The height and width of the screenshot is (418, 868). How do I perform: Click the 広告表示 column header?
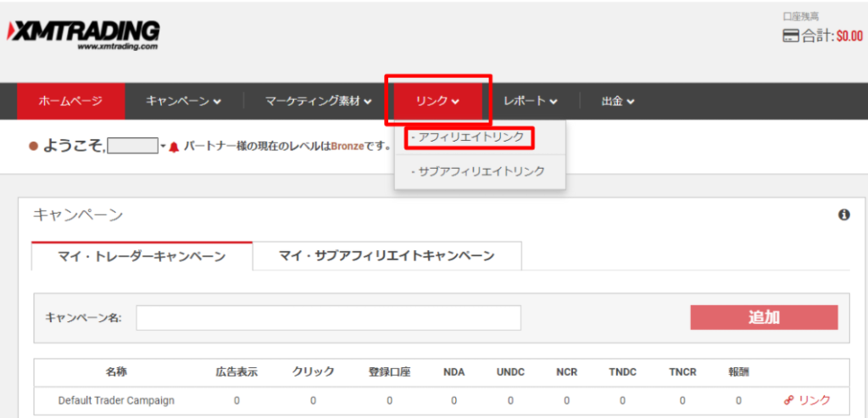(x=236, y=371)
